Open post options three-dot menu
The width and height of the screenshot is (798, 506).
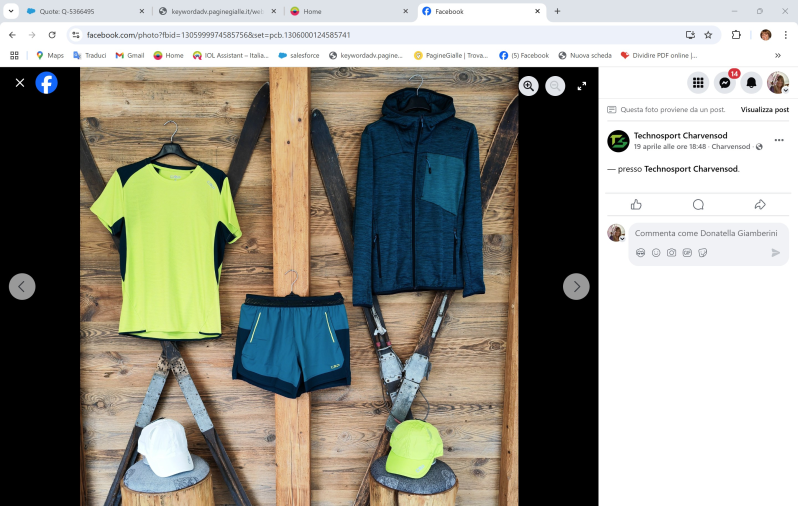pyautogui.click(x=779, y=140)
